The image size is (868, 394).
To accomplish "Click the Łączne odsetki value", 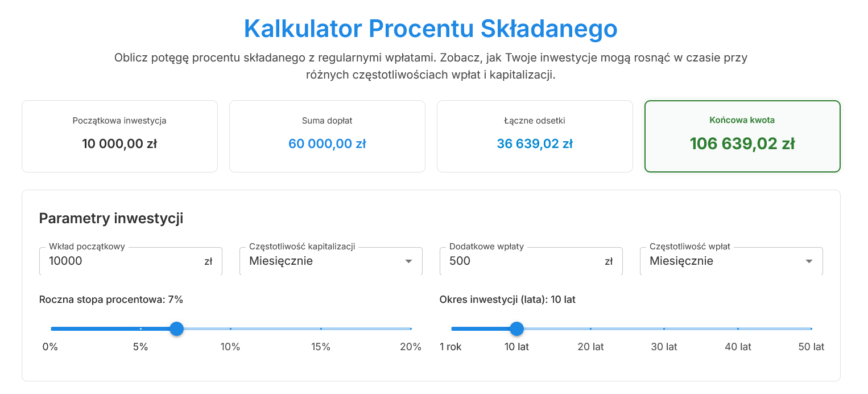I will 535,144.
